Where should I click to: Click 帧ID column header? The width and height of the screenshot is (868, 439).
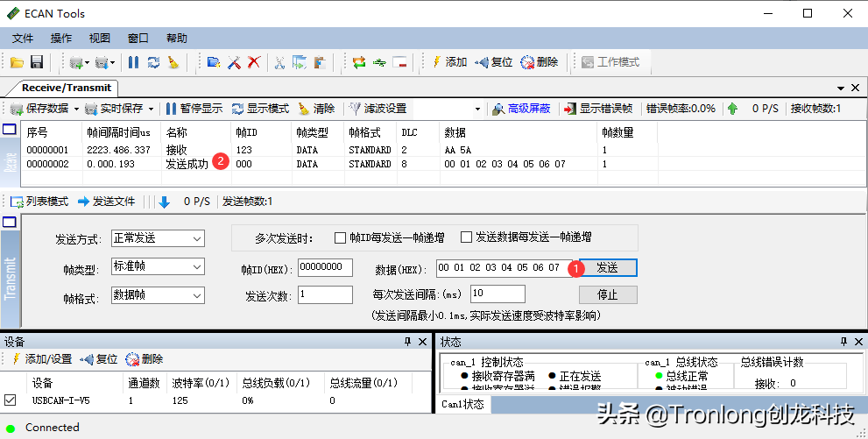tap(247, 133)
